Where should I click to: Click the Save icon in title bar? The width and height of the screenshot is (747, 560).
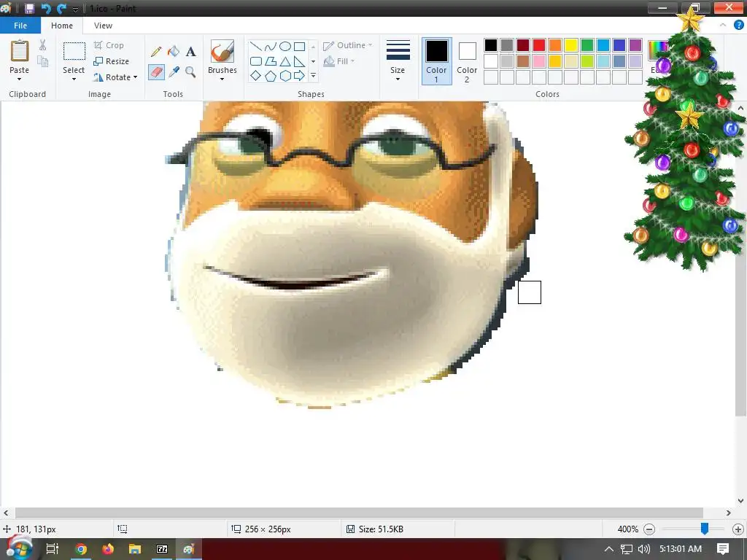(29, 9)
